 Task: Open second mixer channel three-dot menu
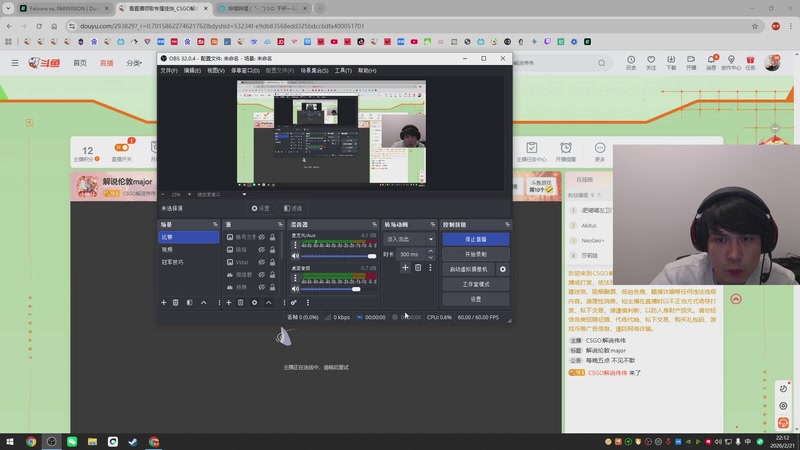(x=295, y=278)
